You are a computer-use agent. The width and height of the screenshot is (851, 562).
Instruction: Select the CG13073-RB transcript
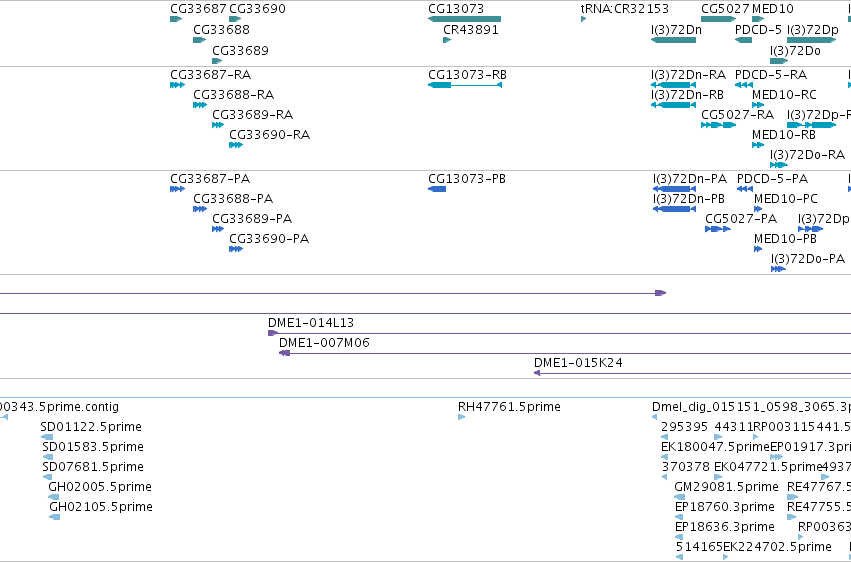pos(465,85)
